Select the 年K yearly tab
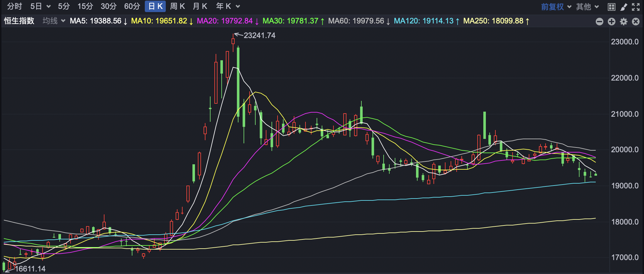 pyautogui.click(x=224, y=6)
